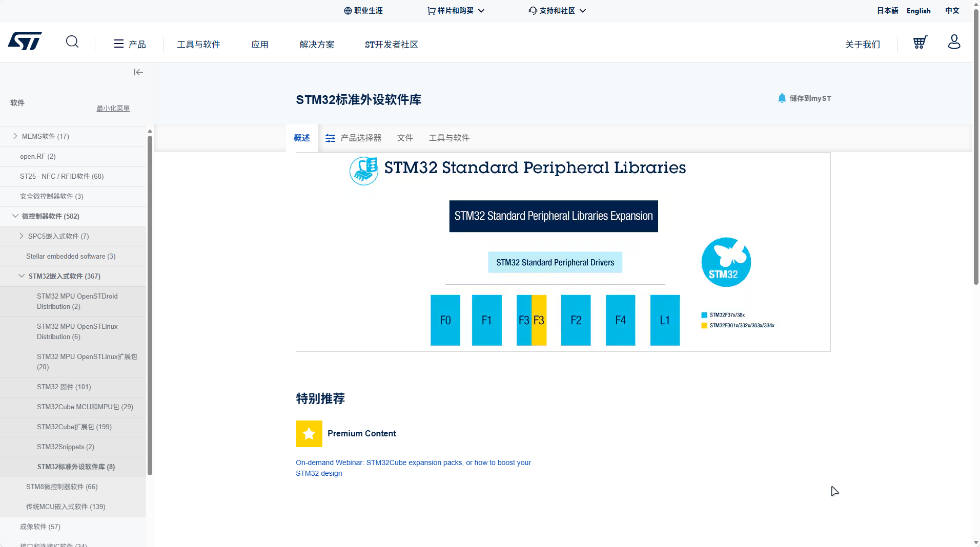Expand the SPC5嵌入式软件 (7) chevron

21,236
